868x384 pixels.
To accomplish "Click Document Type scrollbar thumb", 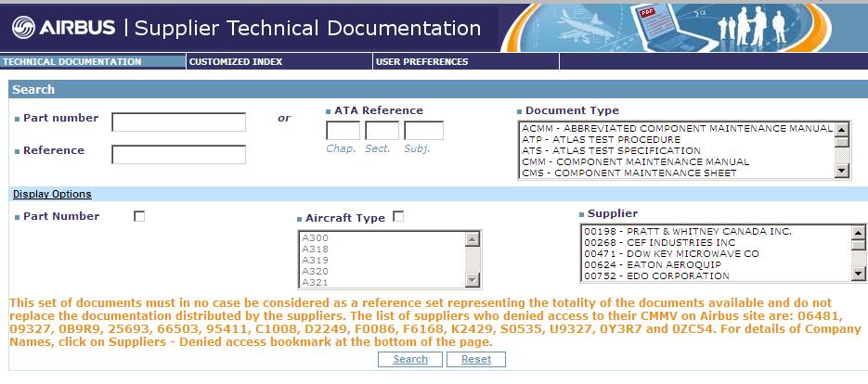I will (x=841, y=142).
